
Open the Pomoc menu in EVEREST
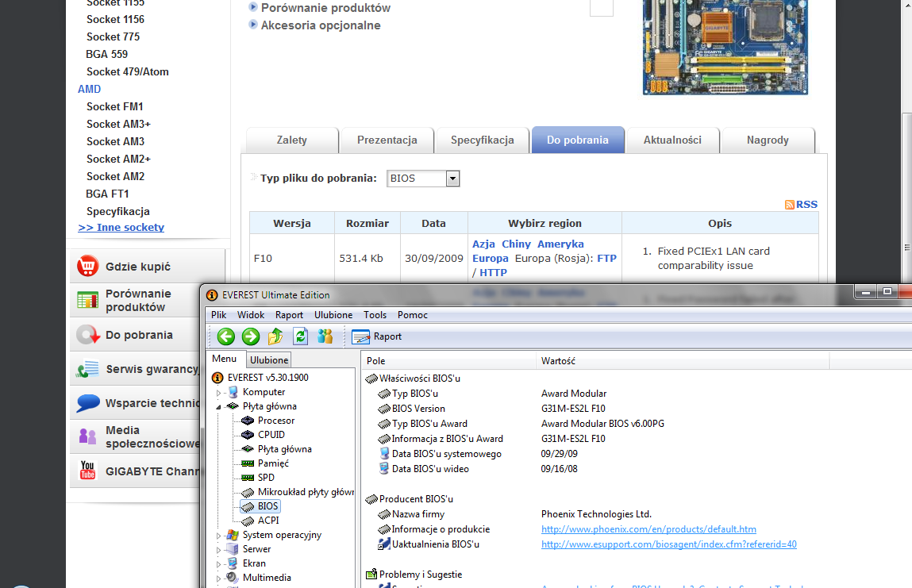(x=413, y=315)
